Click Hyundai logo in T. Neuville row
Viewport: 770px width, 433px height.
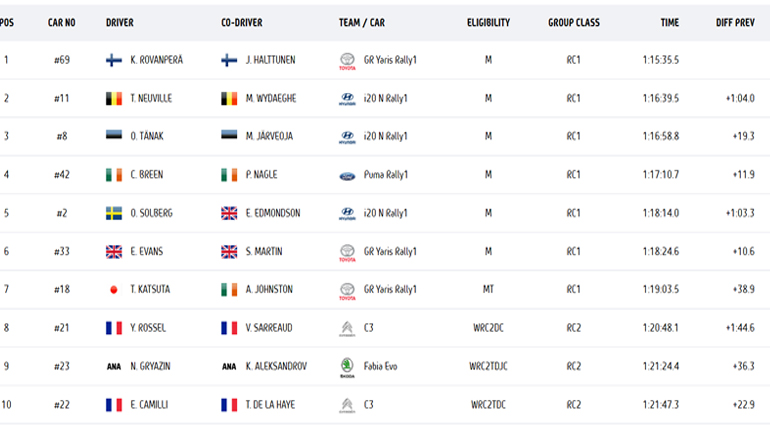[347, 99]
